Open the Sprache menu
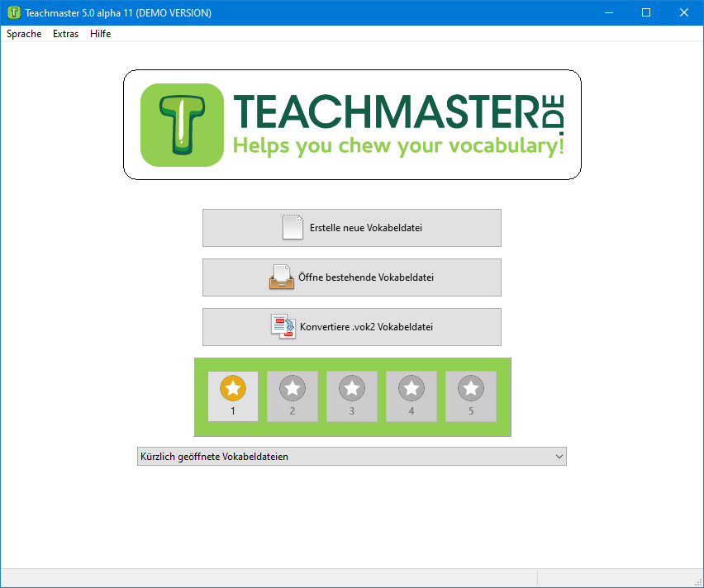This screenshot has height=588, width=704. pyautogui.click(x=24, y=34)
